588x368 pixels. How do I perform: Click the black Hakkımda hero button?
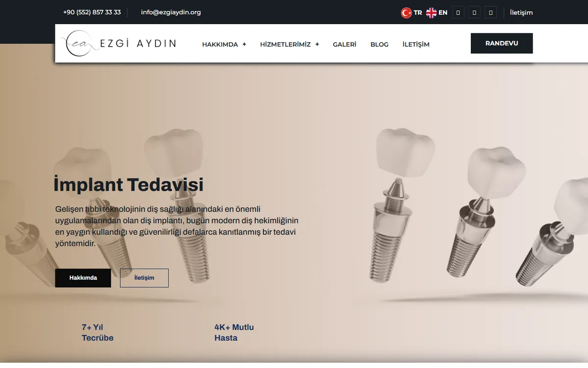83,278
